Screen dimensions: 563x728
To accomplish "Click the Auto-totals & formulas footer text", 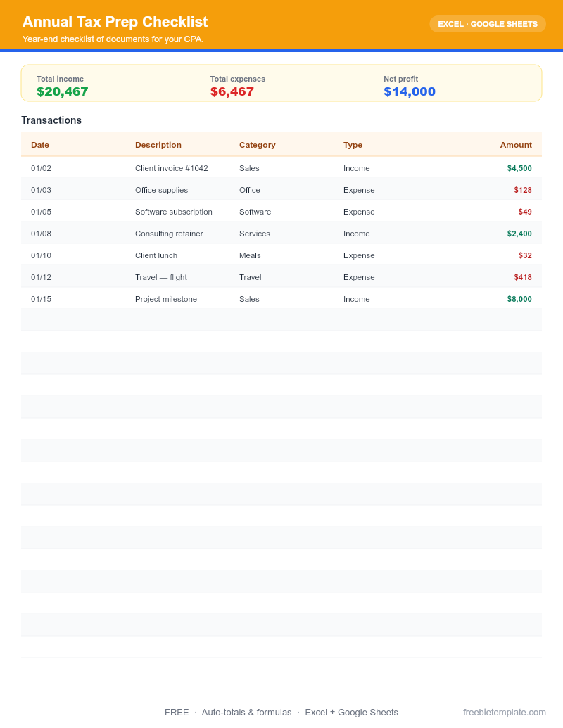I will 246,713.
